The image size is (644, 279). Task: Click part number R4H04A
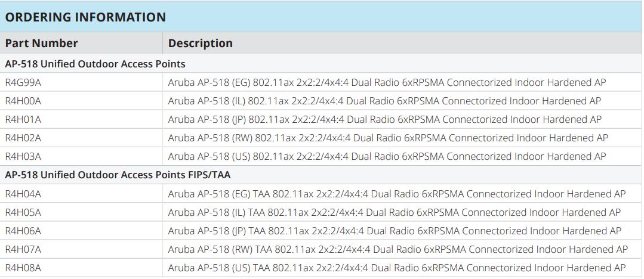(23, 194)
